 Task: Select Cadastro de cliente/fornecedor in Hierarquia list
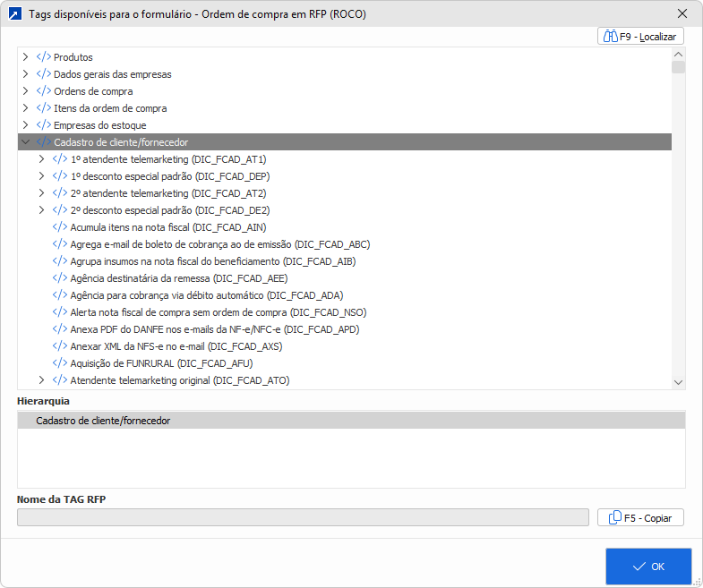click(103, 421)
